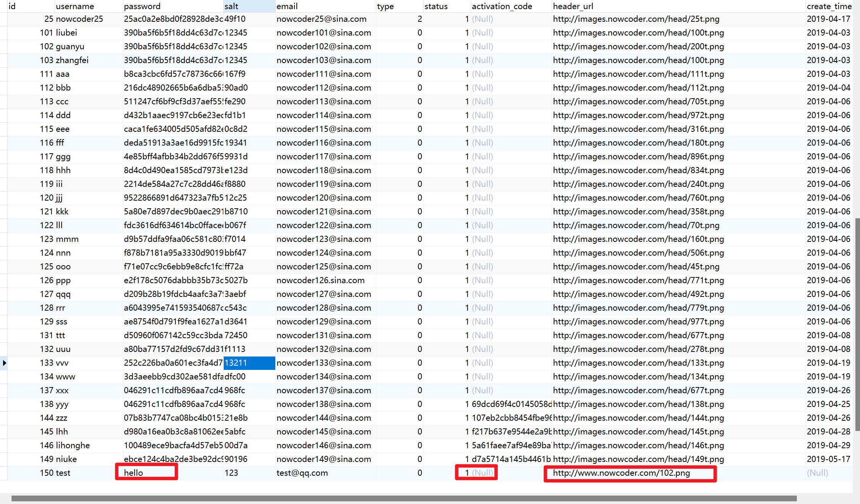Select id cell '144'
This screenshot has width=860, height=504.
pos(47,418)
